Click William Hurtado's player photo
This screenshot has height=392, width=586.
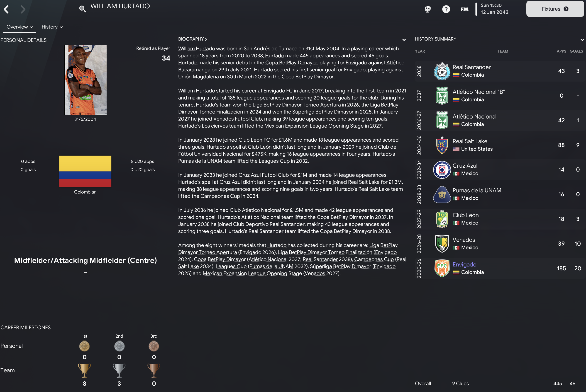(85, 80)
